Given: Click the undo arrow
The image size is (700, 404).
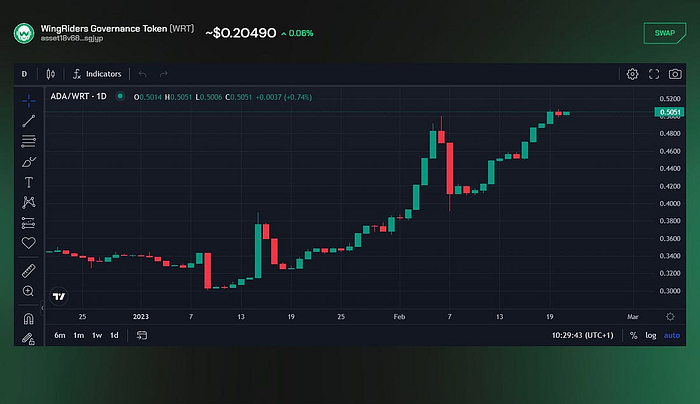Looking at the screenshot, I should click(x=142, y=74).
